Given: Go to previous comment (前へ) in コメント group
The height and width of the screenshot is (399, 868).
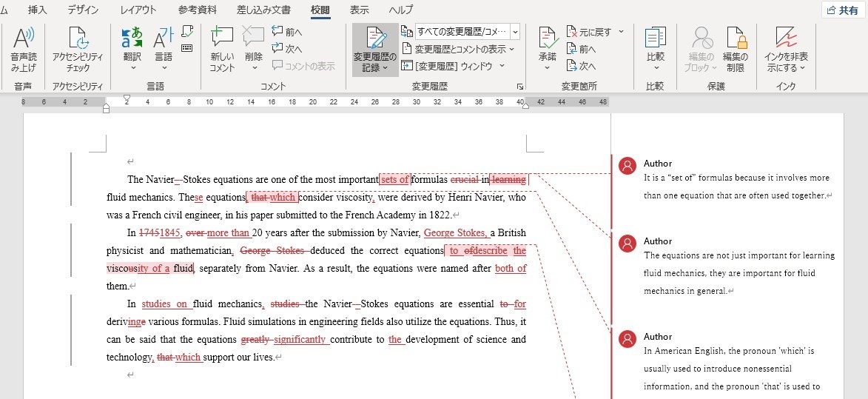Looking at the screenshot, I should pyautogui.click(x=287, y=32).
